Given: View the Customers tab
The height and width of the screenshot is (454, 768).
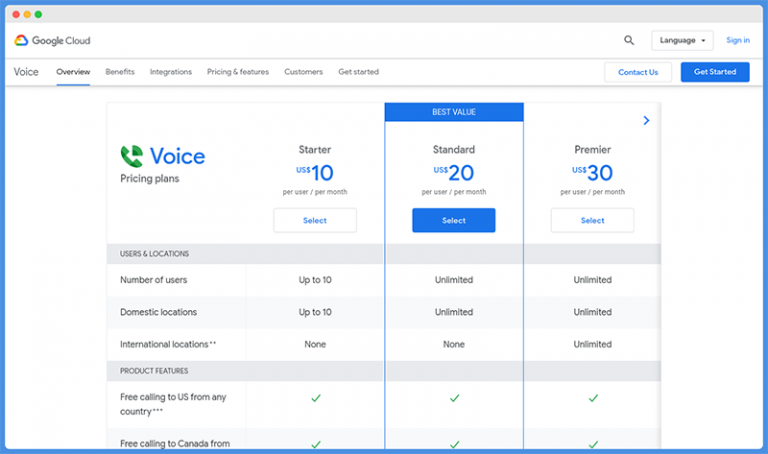Looking at the screenshot, I should [x=304, y=72].
